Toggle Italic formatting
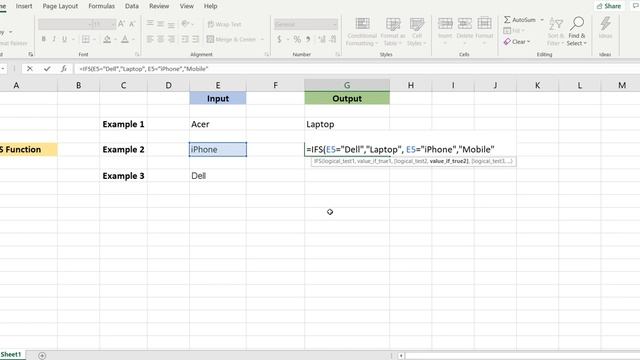This screenshot has width=640, height=360. pos(53,39)
